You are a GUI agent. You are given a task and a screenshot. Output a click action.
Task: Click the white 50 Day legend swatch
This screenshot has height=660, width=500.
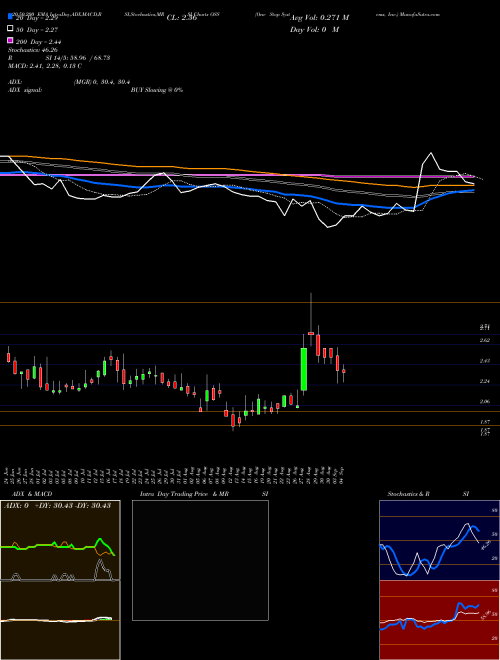click(x=11, y=29)
